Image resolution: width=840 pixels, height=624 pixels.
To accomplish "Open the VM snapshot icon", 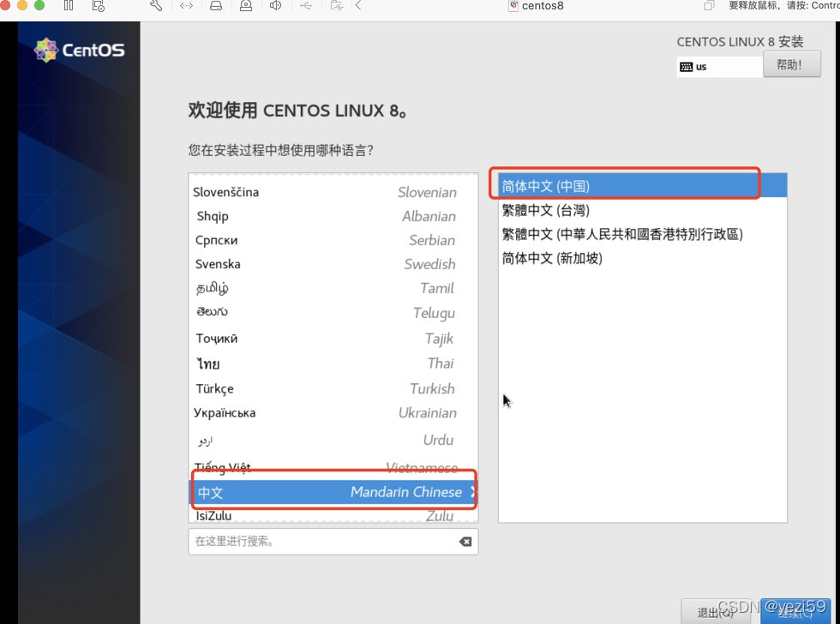I will point(98,6).
